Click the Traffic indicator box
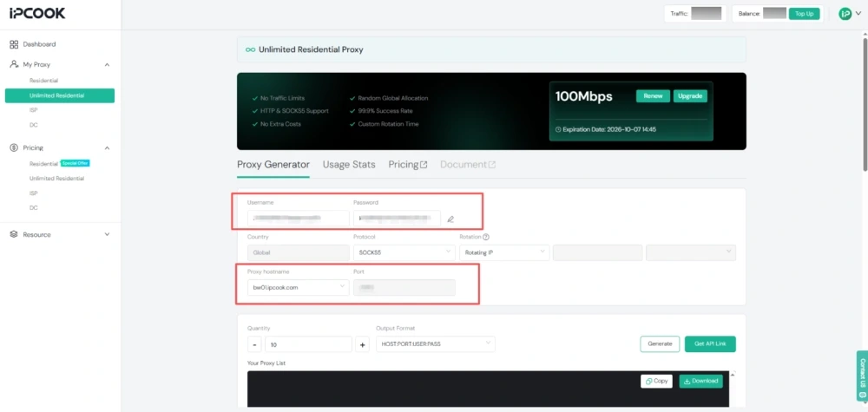 pos(695,14)
